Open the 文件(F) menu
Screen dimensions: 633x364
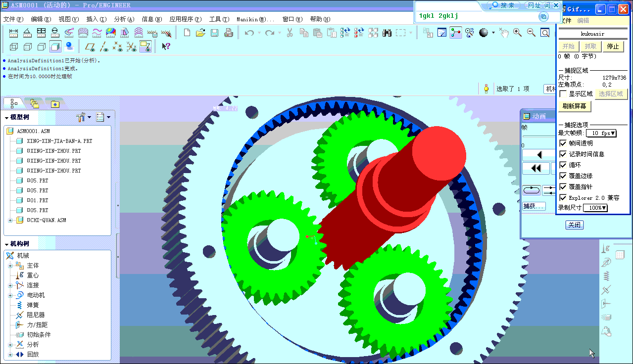[13, 19]
